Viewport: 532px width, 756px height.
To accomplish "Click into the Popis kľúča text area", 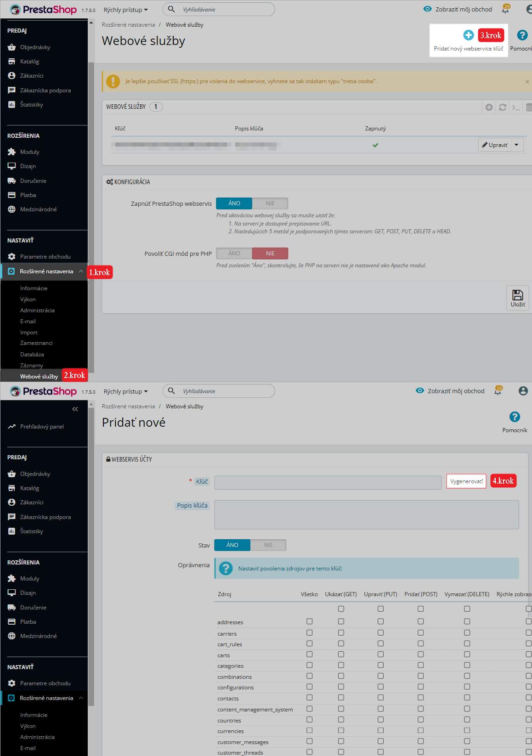I will point(366,514).
